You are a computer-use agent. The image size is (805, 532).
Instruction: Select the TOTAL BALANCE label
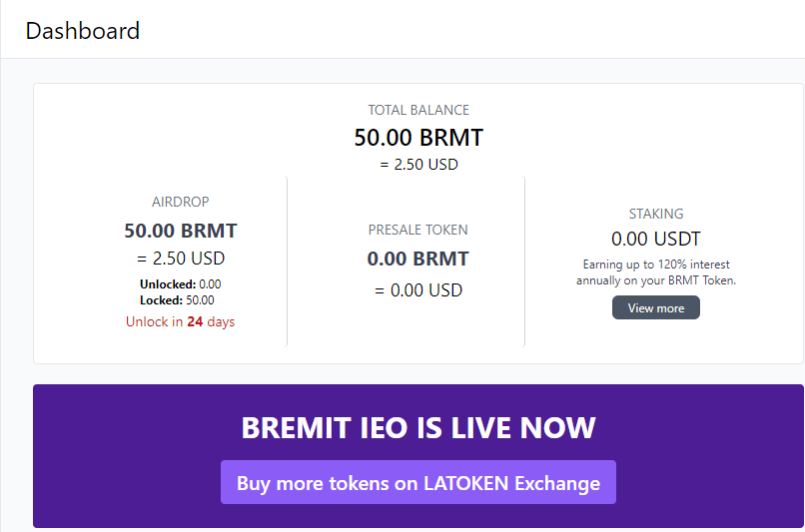[x=418, y=110]
